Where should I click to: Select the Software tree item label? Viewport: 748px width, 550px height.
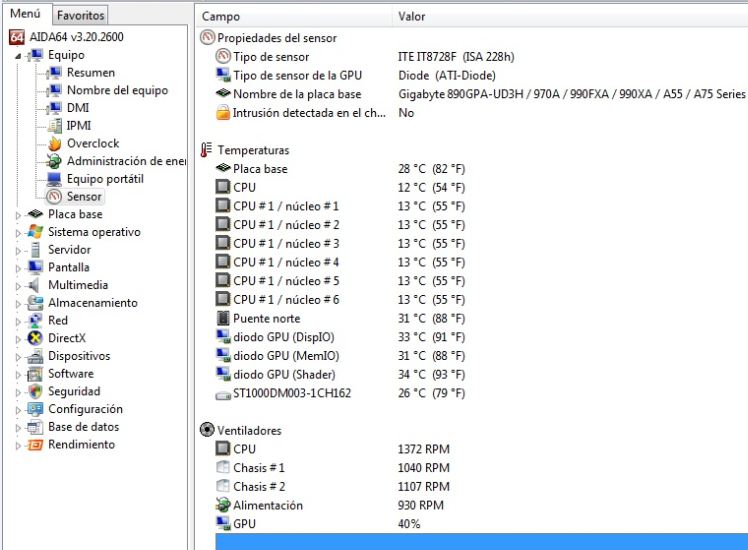click(71, 374)
